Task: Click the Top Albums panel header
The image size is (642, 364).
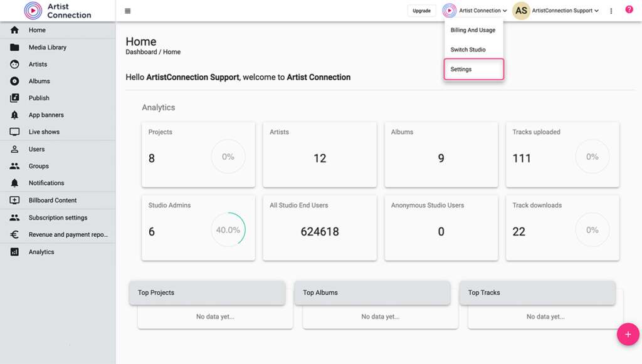Action: click(x=372, y=293)
